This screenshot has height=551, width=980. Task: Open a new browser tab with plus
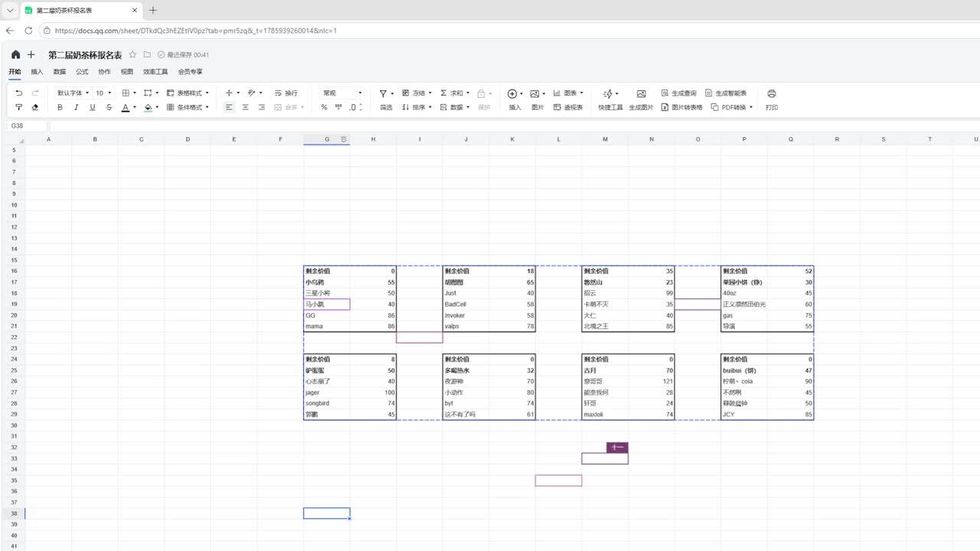pyautogui.click(x=152, y=10)
